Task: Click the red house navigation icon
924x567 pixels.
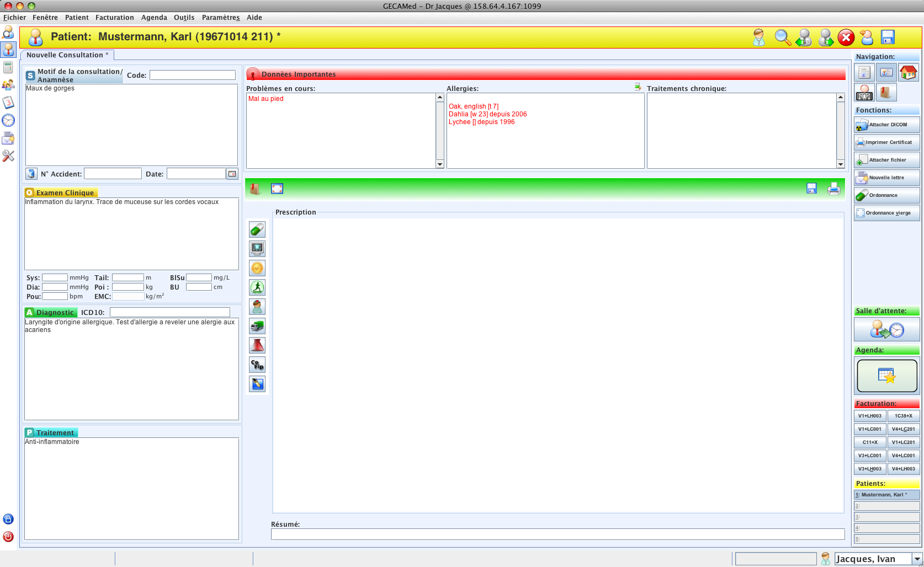Action: click(x=908, y=72)
